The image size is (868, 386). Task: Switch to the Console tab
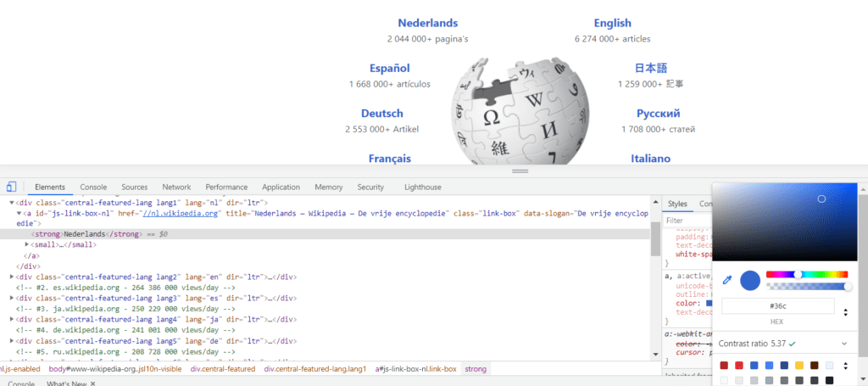[93, 187]
